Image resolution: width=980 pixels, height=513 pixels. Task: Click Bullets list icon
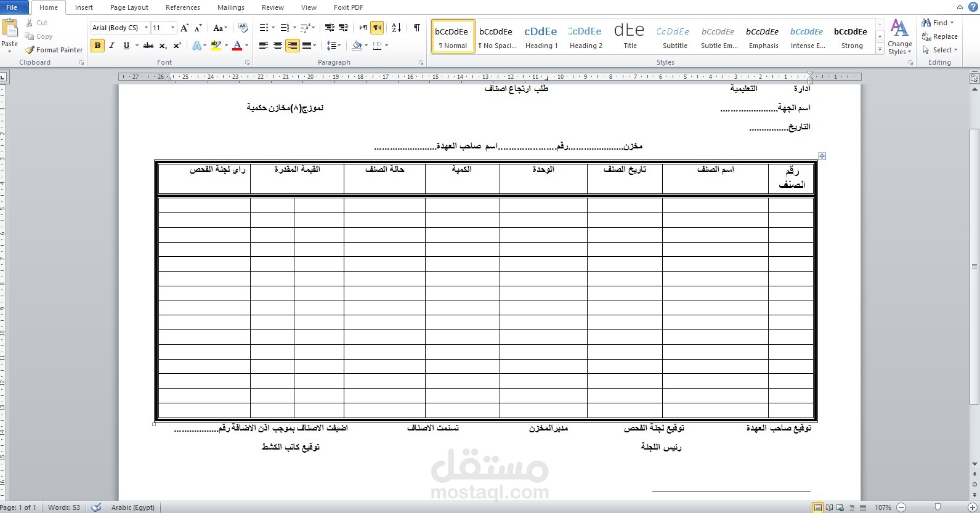point(264,28)
